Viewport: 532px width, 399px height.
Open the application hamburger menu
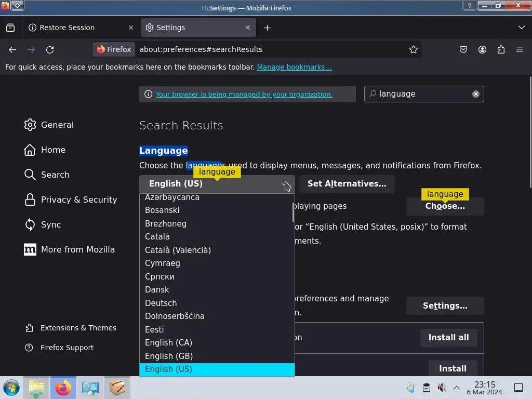pyautogui.click(x=520, y=49)
